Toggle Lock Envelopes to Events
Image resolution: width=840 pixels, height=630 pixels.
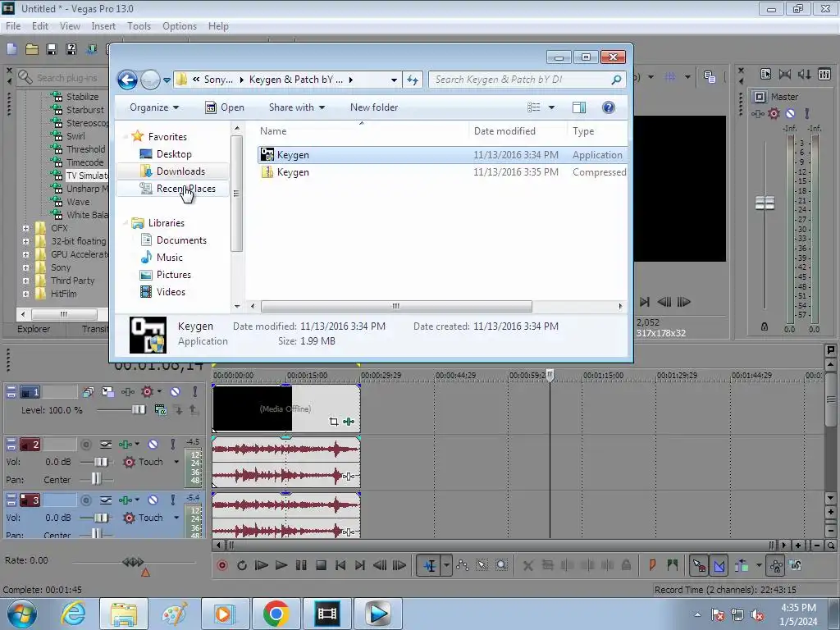(776, 565)
